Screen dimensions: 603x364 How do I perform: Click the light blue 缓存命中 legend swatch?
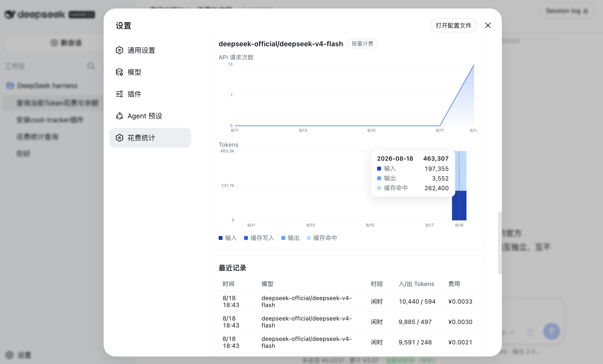click(x=309, y=238)
